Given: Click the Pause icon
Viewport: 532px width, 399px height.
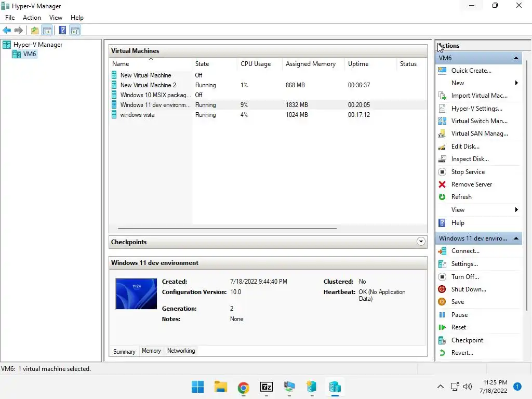Looking at the screenshot, I should coord(442,315).
